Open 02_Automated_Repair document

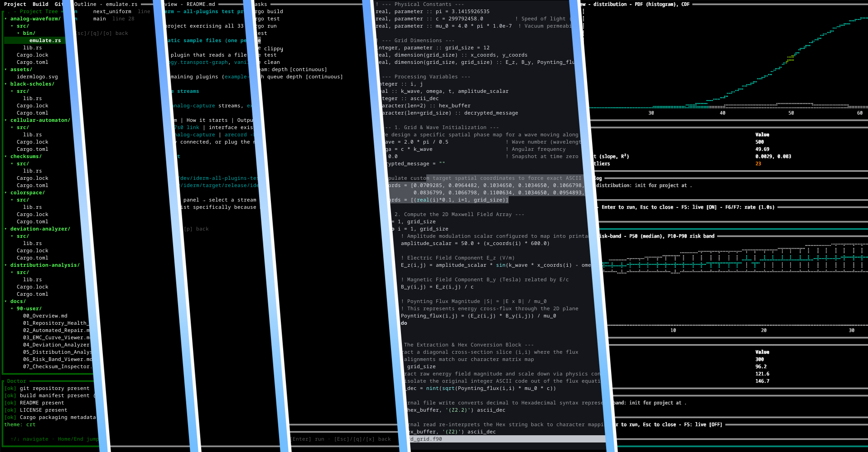pos(56,330)
